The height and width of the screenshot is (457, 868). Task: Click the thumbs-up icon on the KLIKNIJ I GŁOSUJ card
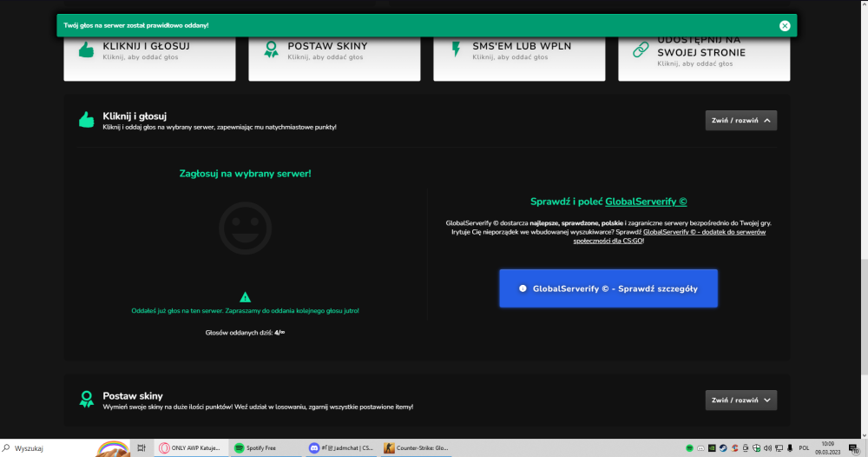tap(86, 50)
